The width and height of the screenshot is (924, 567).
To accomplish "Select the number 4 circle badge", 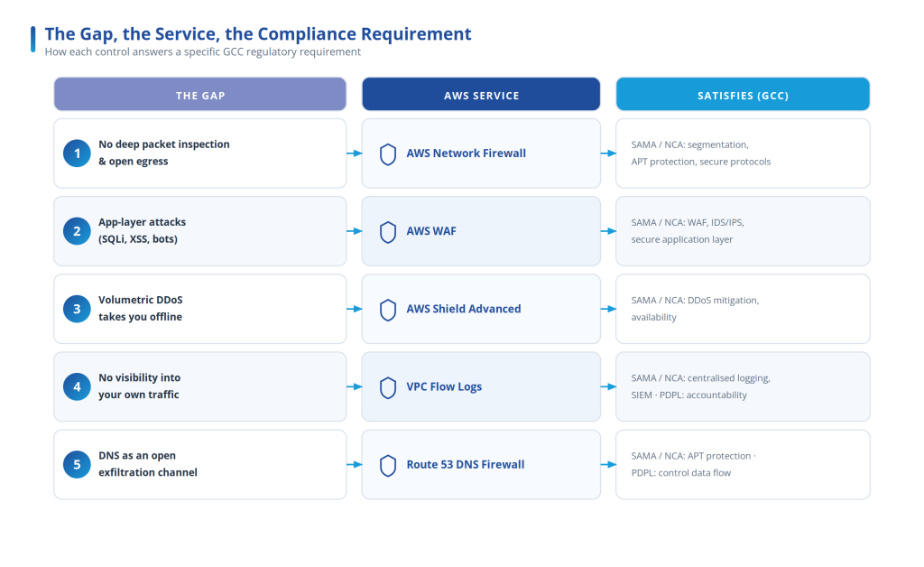I will click(78, 386).
